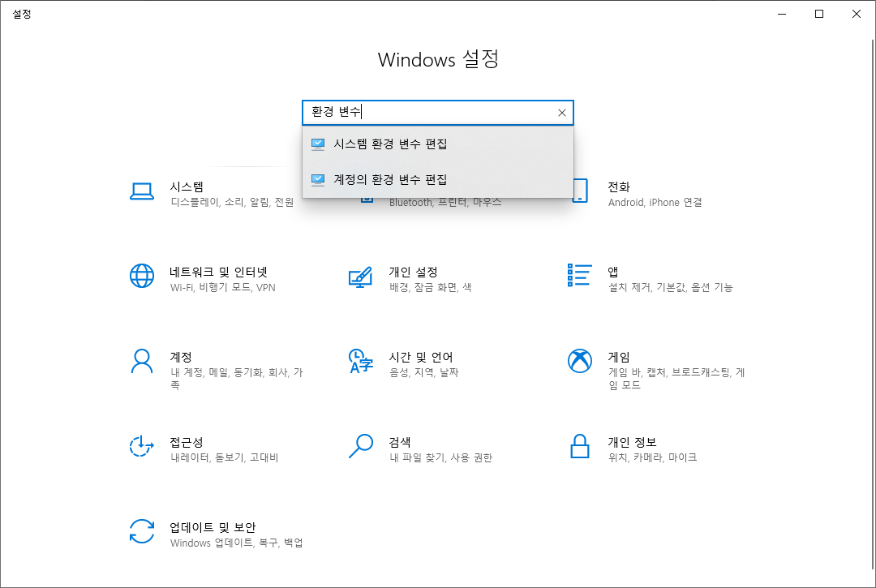Open 업데이트 및 보안 title

click(x=213, y=527)
